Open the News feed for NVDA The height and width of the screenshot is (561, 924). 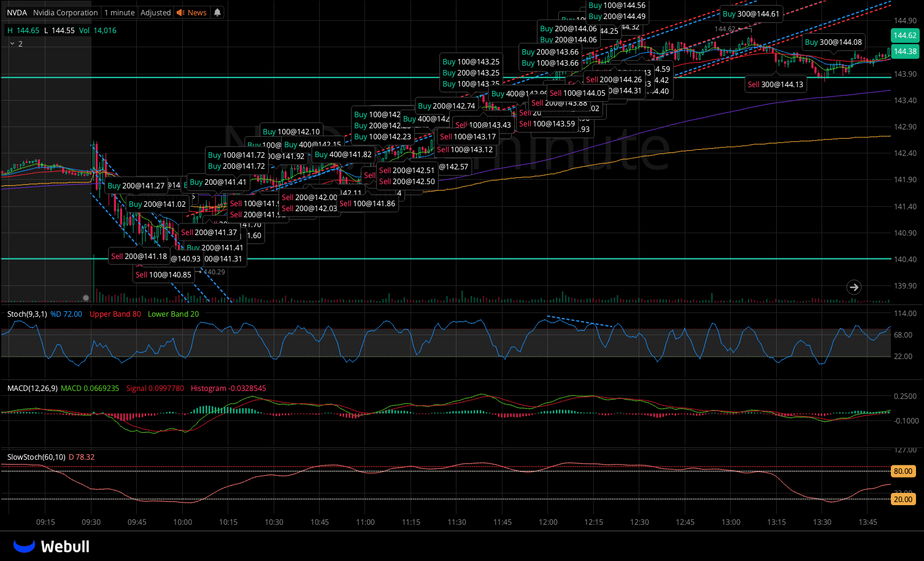pos(191,12)
